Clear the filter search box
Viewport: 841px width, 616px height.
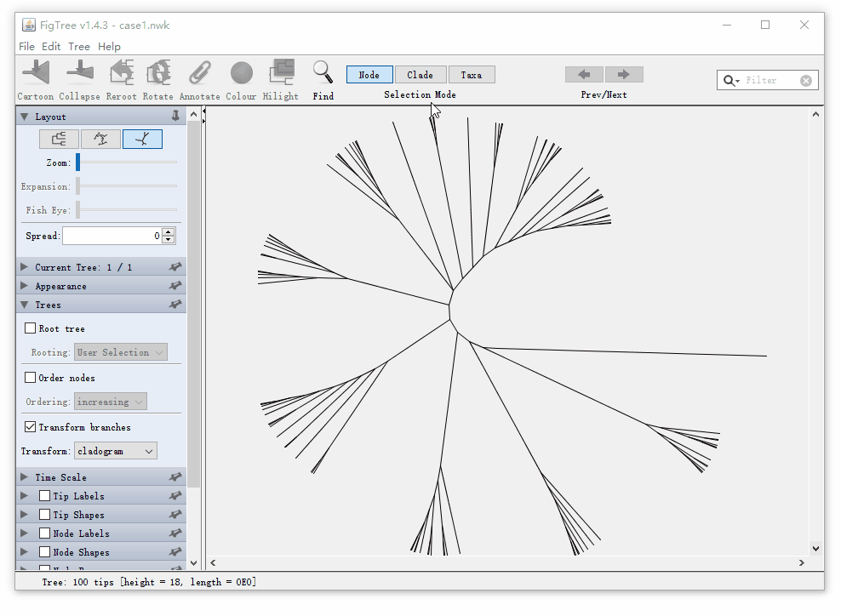[805, 81]
